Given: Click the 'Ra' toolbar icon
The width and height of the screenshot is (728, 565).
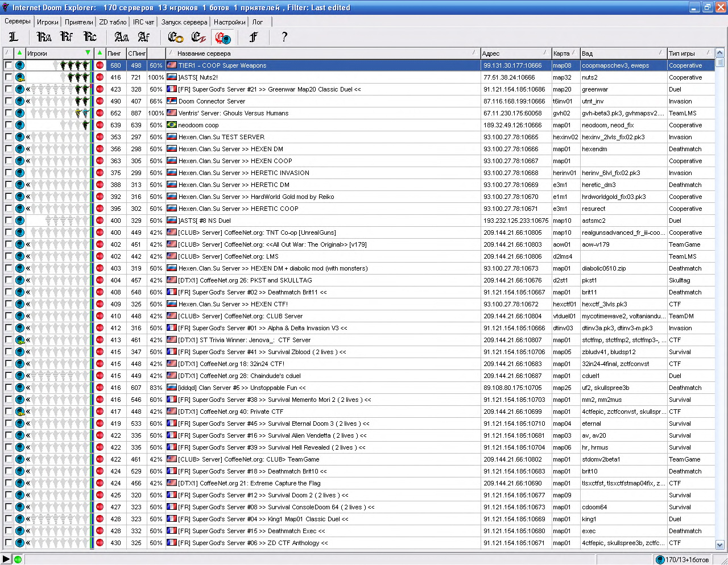Looking at the screenshot, I should pos(44,37).
